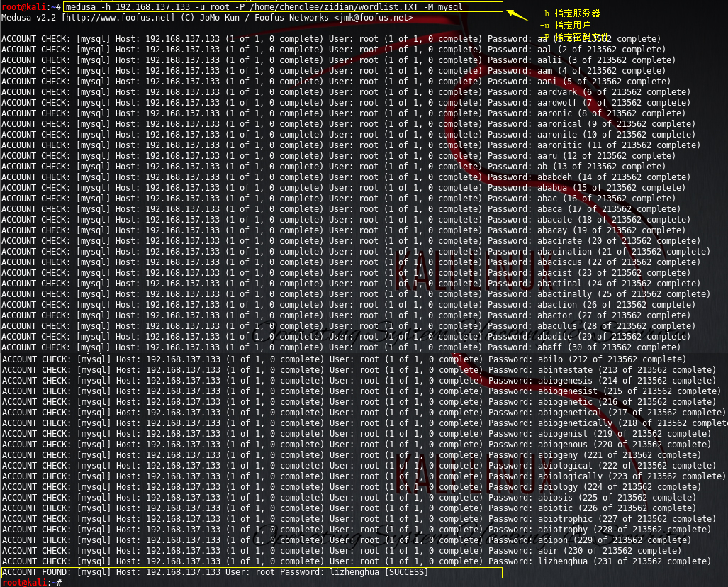Click the 'abiological (222 of' line
Image resolution: width=728 pixels, height=587 pixels.
(x=359, y=466)
